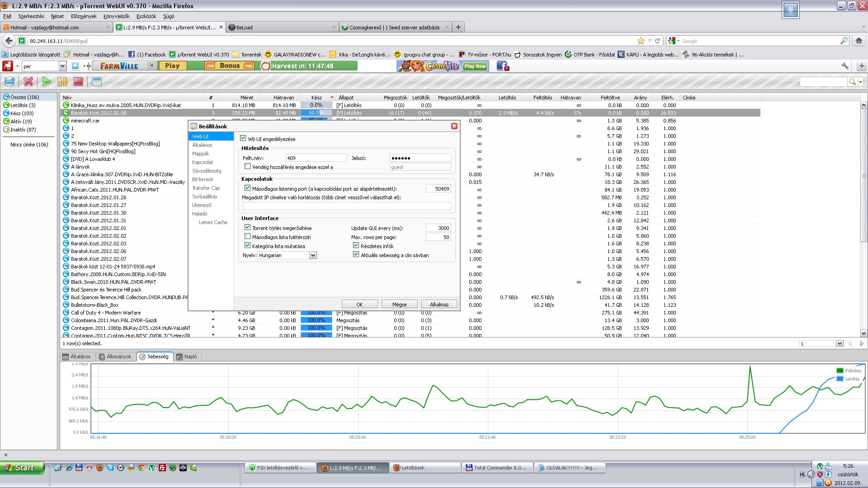
Task: Click the toolbar search magnifier icon
Action: point(852,82)
